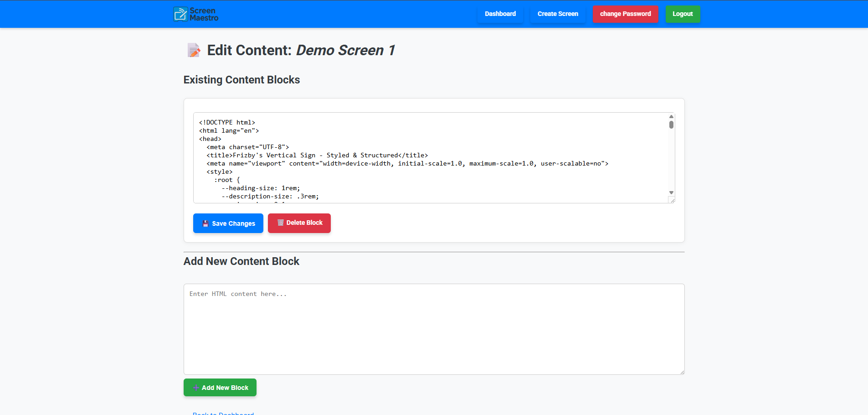Save the existing block with Save Changes

click(x=228, y=223)
